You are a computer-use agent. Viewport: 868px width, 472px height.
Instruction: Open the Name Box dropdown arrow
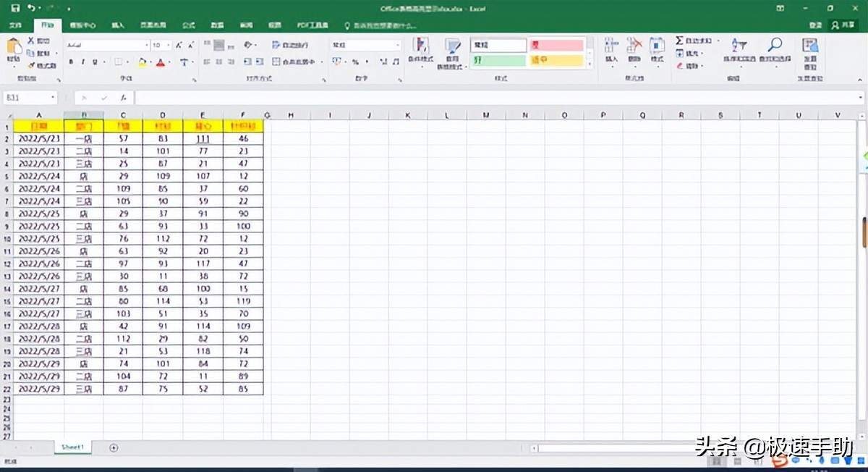[x=53, y=97]
